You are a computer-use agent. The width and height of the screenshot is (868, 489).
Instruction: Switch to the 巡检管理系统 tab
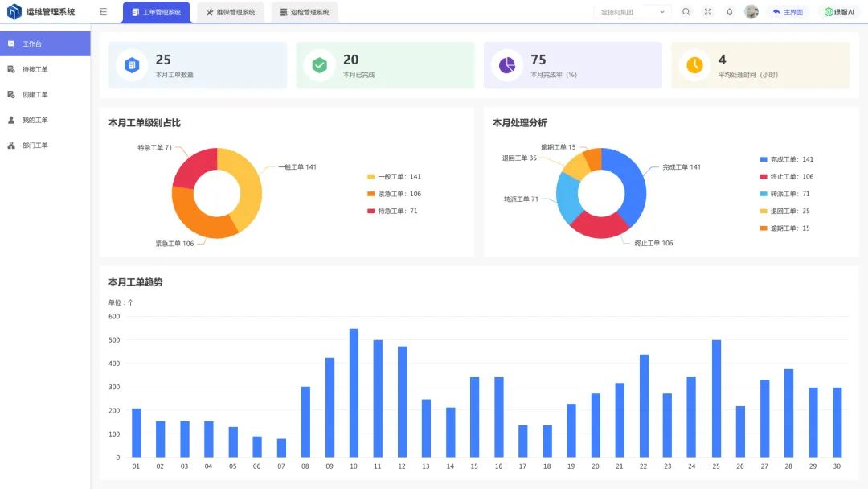point(305,12)
